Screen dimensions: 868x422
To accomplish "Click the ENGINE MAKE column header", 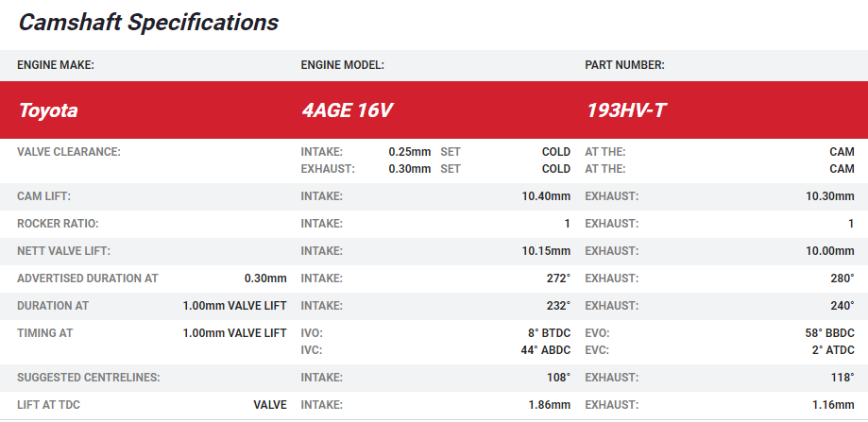I will point(56,65).
